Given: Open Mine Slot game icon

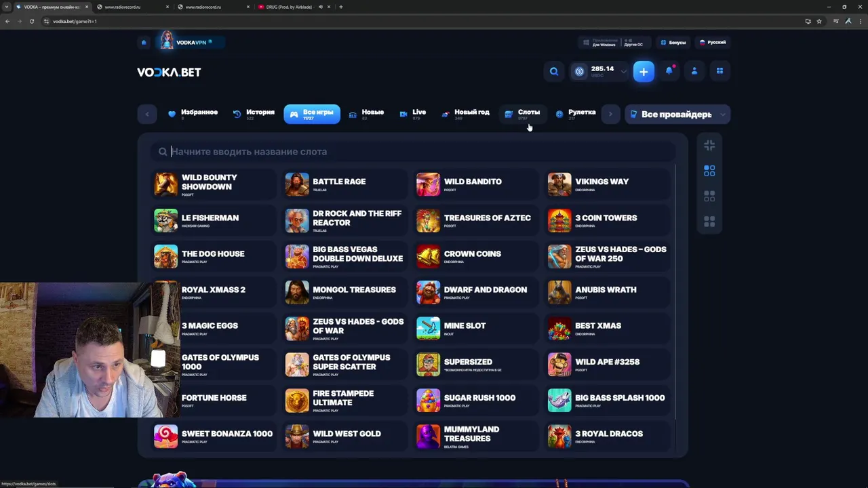Looking at the screenshot, I should pos(428,328).
